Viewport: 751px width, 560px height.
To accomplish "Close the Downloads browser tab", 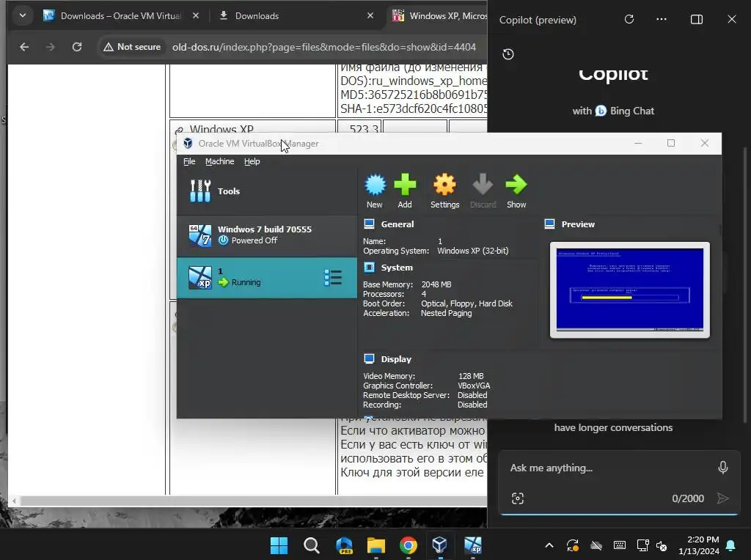I will [370, 16].
